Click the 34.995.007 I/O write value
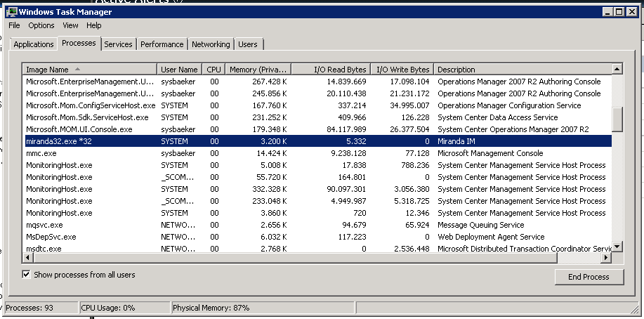The image size is (644, 319). click(409, 105)
